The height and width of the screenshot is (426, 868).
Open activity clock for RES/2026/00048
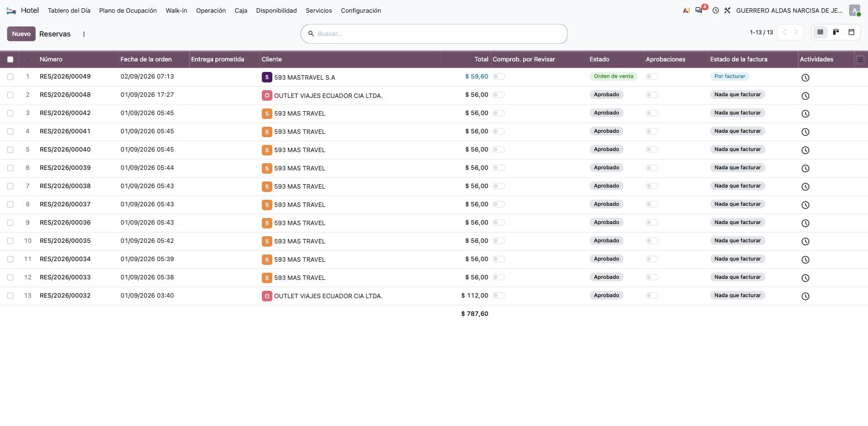point(805,96)
